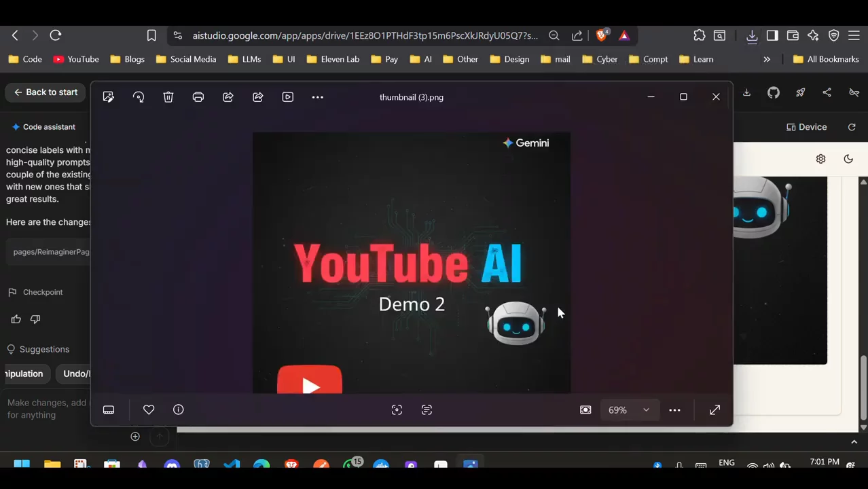Screen dimensions: 868x489
Task: Open the Blogs bookmarks folder
Action: [128, 59]
